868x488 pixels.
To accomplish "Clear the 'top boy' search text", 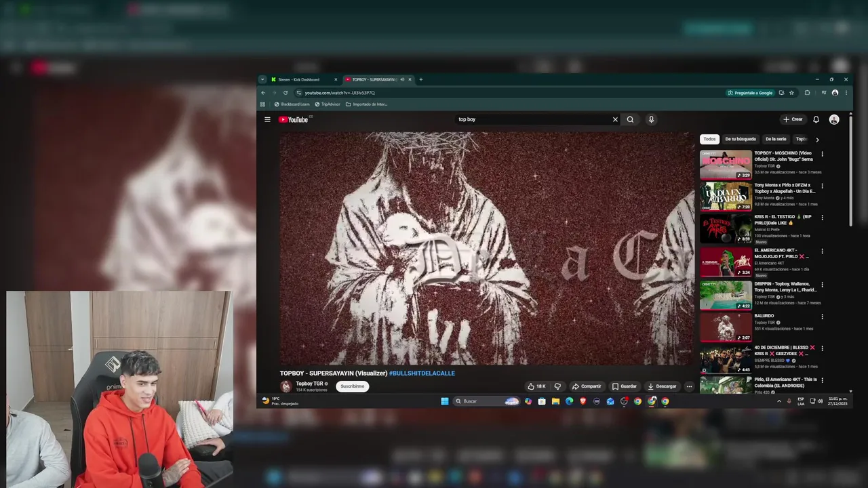I will [615, 119].
